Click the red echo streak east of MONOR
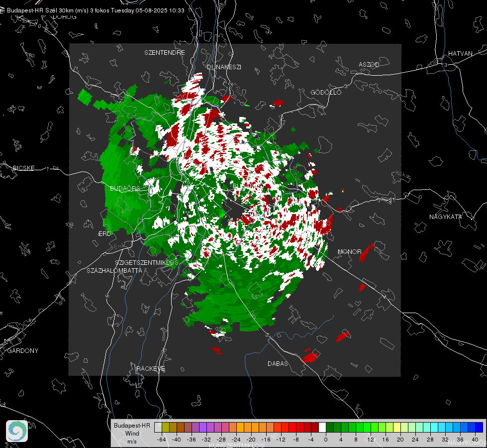 coord(366,252)
